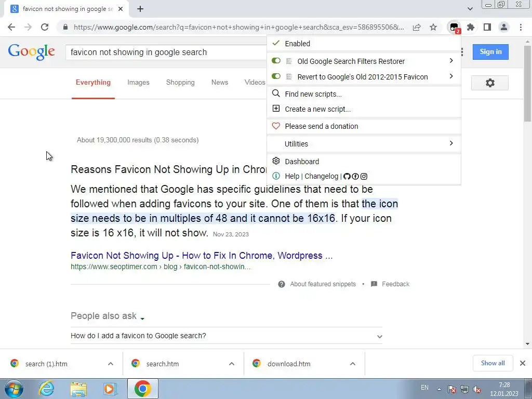This screenshot has height=399, width=532.
Task: Click the featured snippet Feedback link
Action: 395,284
